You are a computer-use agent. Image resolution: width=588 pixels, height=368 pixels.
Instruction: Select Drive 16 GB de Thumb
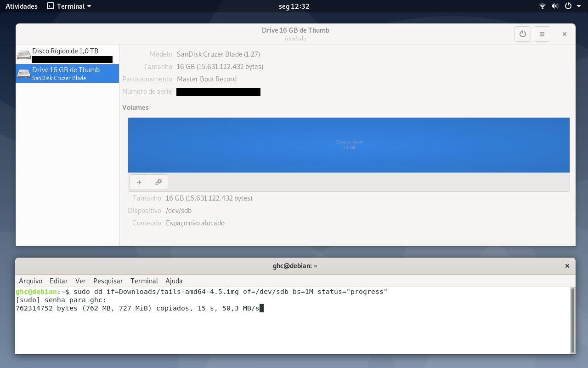coord(67,74)
